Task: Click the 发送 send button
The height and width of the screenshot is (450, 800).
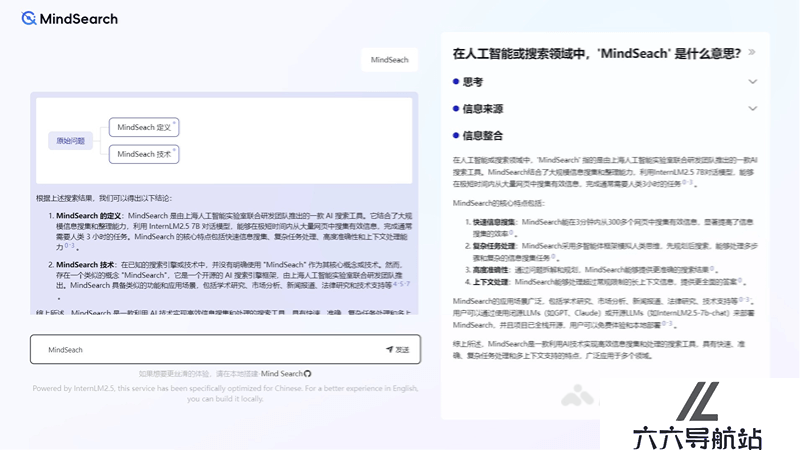Action: pos(398,349)
